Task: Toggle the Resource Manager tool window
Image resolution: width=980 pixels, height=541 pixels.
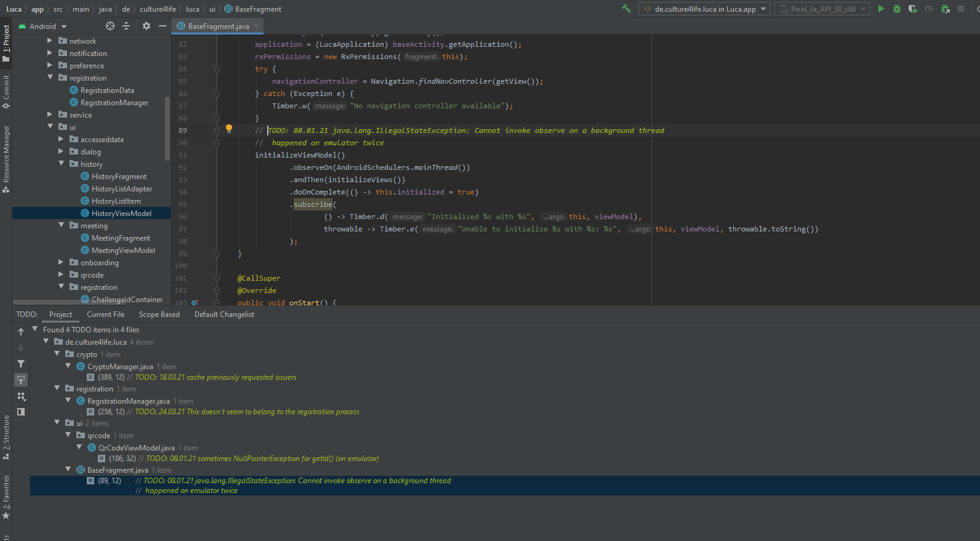Action: pos(6,159)
